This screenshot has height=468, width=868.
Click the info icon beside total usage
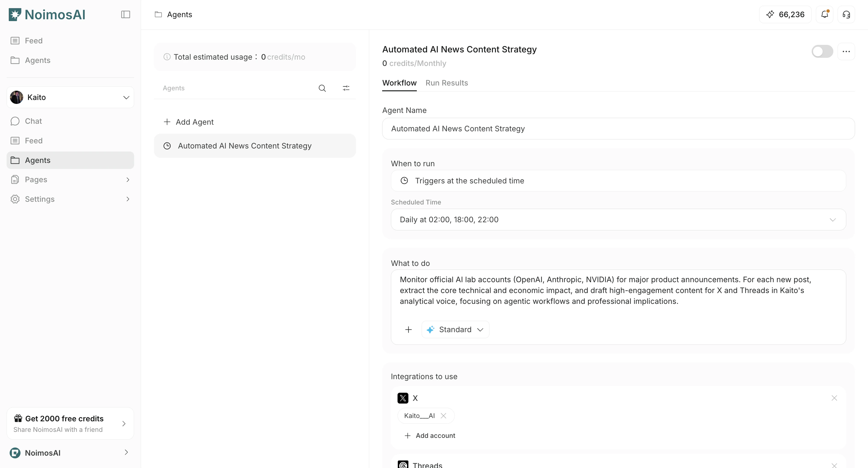tap(167, 57)
